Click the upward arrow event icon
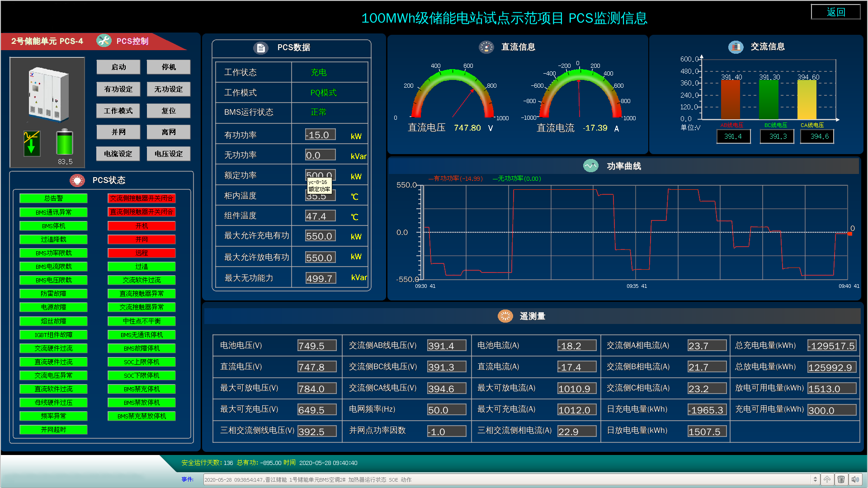The image size is (868, 488). pyautogui.click(x=827, y=479)
